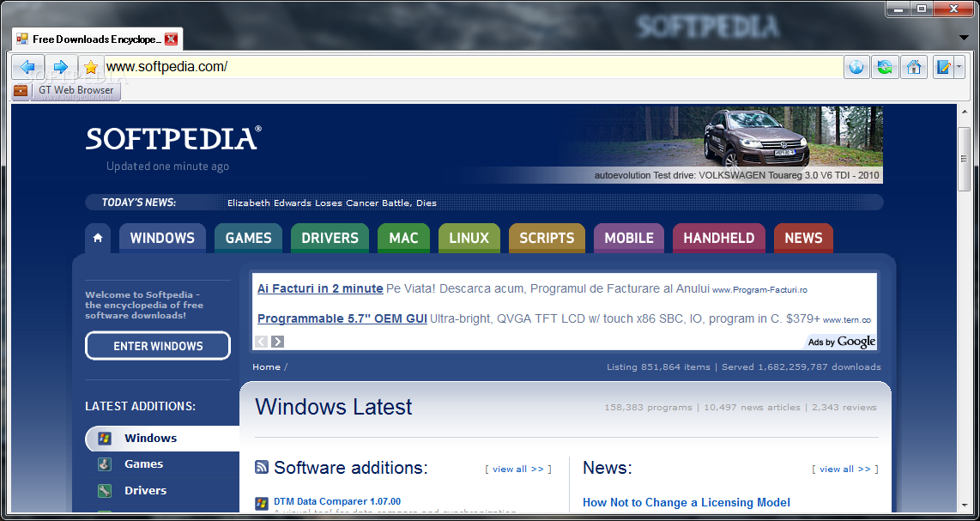
Task: Click the RSS feed icon beside Software additions
Action: 262,467
